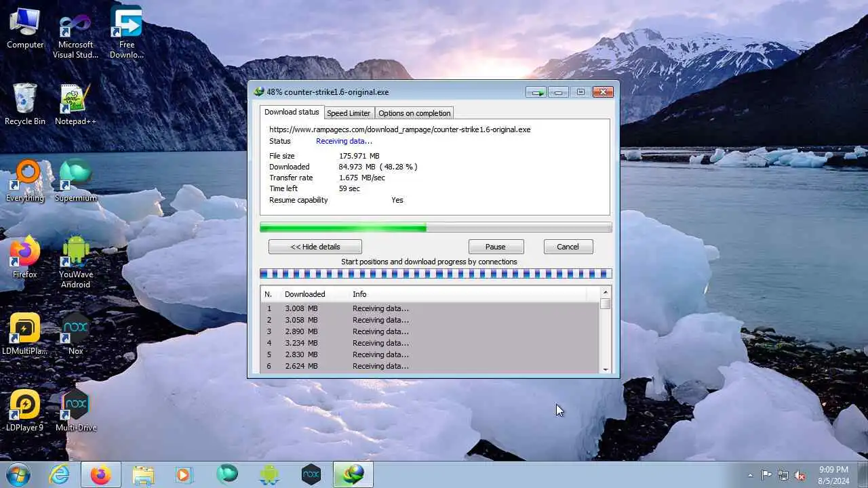Click the 'Receiving data...' status text
The height and width of the screenshot is (488, 868).
coord(344,141)
